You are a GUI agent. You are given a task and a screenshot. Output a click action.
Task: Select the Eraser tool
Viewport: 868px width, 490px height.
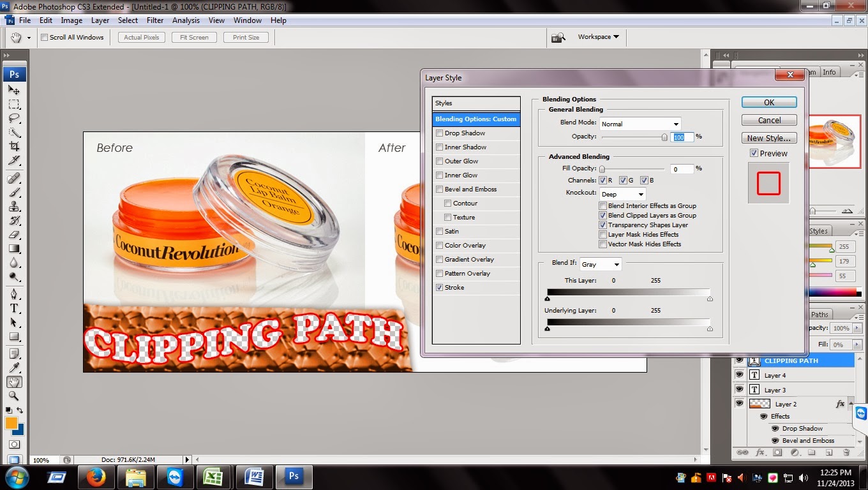(x=14, y=234)
